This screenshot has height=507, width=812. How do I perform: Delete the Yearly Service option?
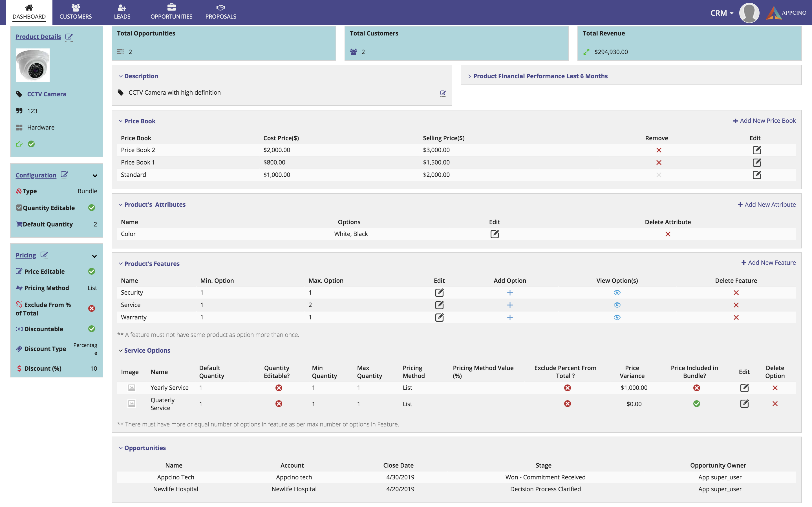[775, 388]
